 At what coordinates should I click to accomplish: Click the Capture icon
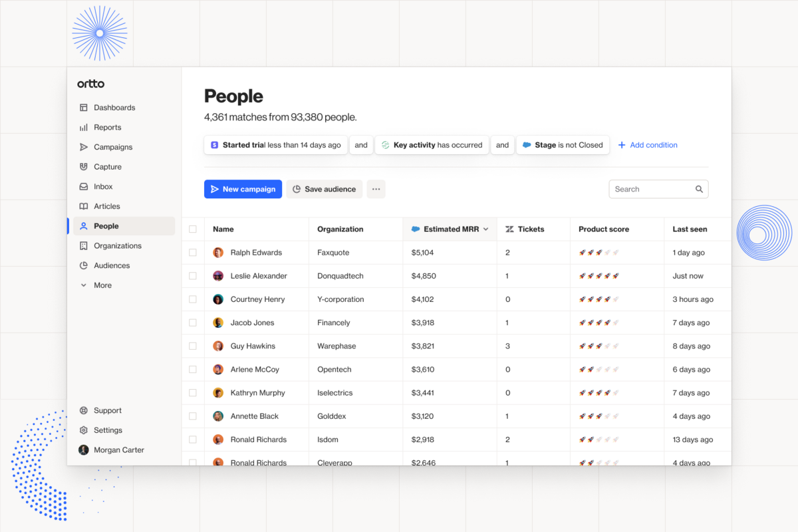point(84,166)
